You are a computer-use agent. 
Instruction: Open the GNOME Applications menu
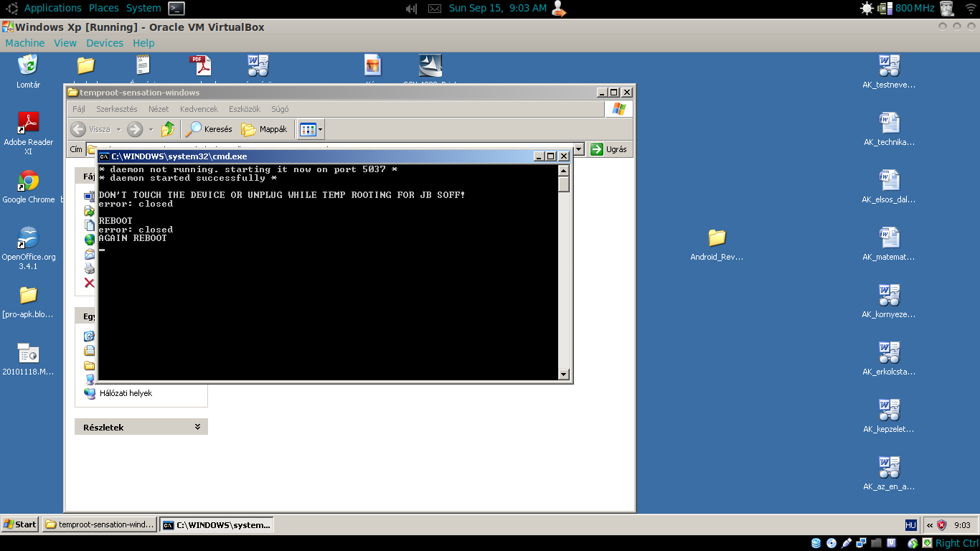(52, 8)
